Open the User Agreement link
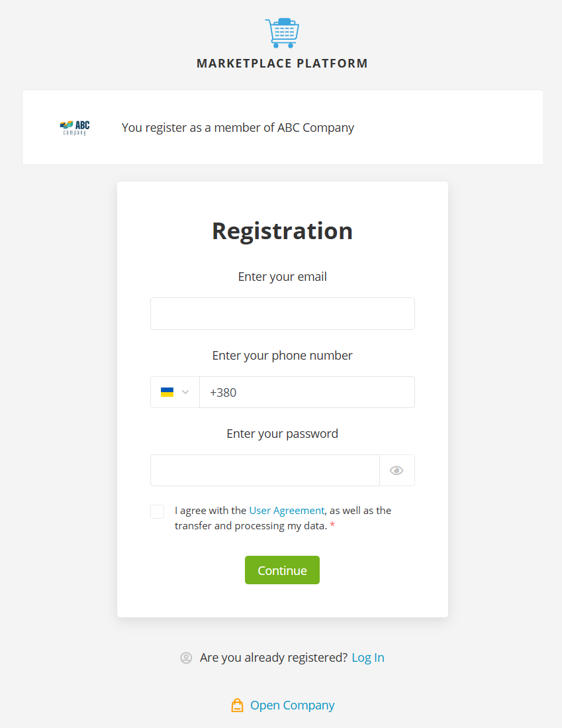 pos(287,511)
